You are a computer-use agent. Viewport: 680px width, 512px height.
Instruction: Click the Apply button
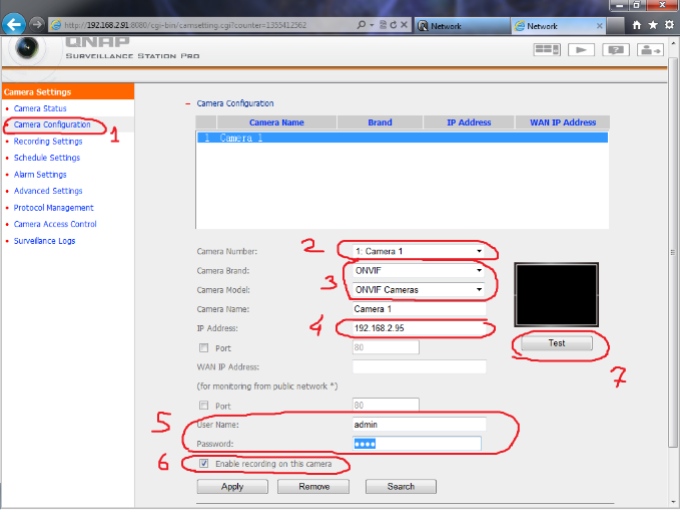click(232, 486)
